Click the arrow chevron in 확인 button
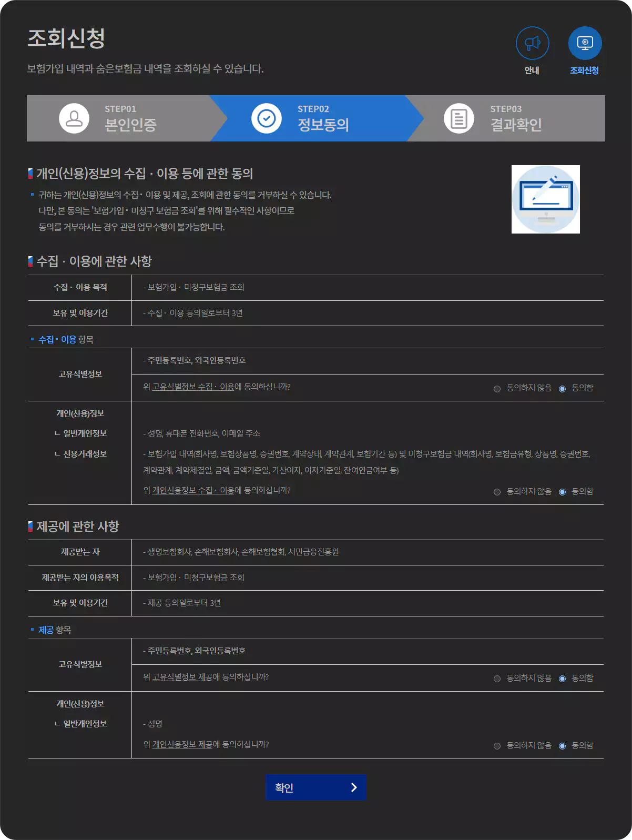The image size is (632, 840). (354, 787)
